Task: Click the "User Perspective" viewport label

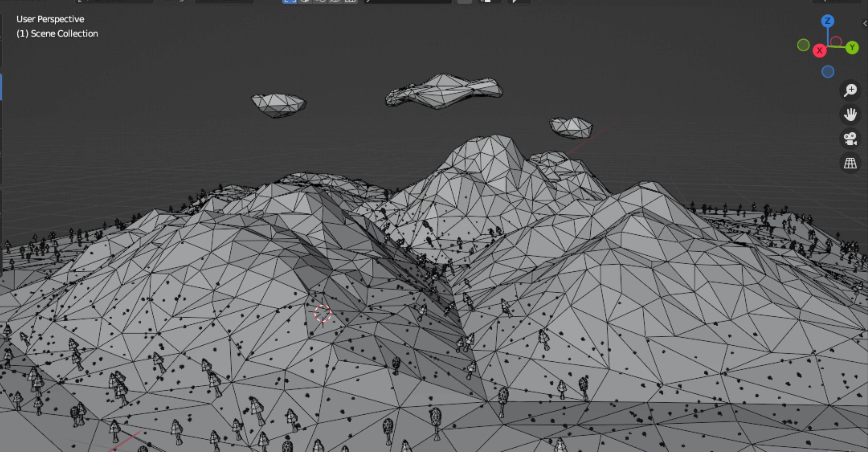Action: 50,19
